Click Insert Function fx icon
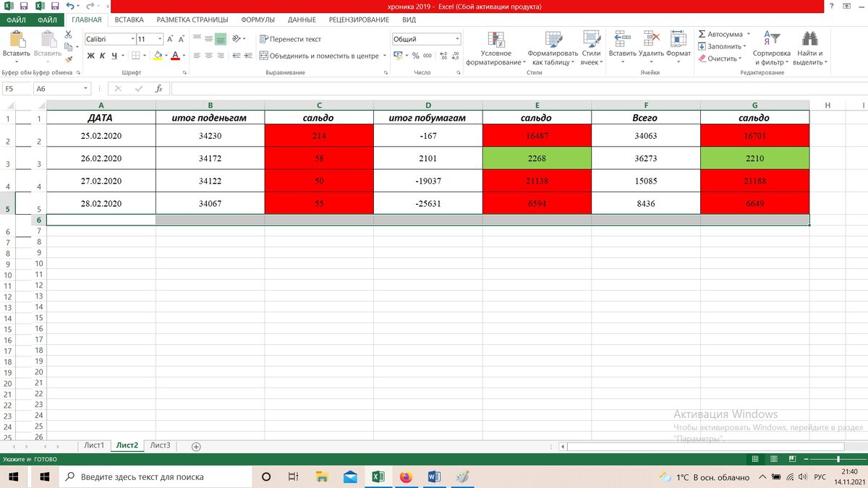The width and height of the screenshot is (868, 488). pos(158,88)
